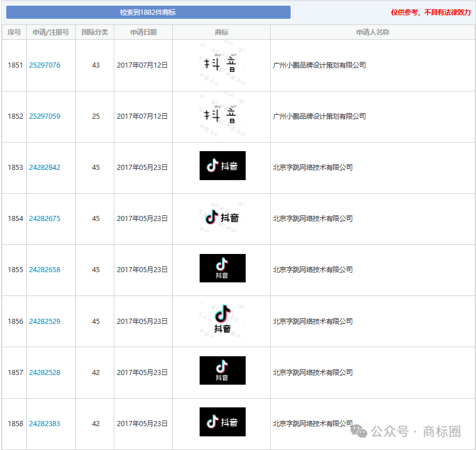Select application date in row 1851
The image size is (476, 450).
142,65
